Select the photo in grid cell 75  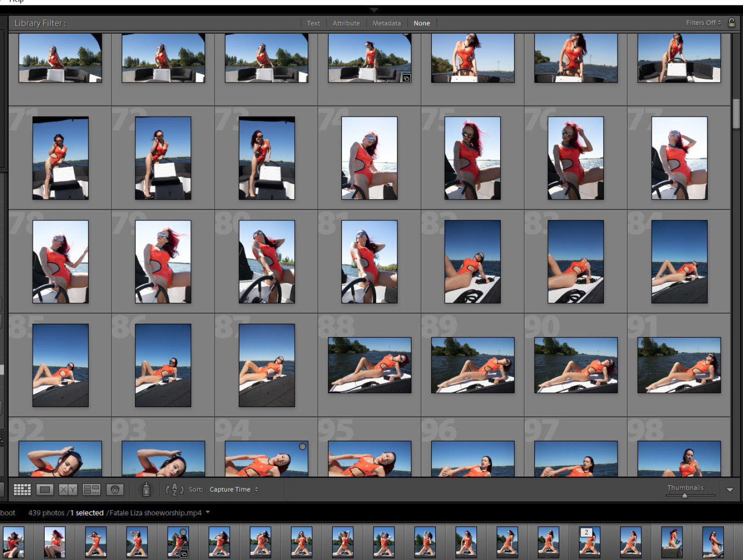473,158
